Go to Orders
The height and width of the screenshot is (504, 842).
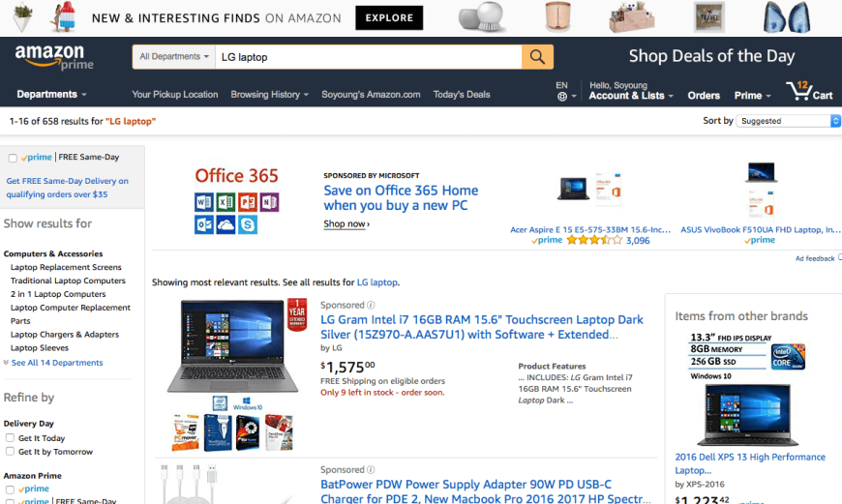[704, 96]
